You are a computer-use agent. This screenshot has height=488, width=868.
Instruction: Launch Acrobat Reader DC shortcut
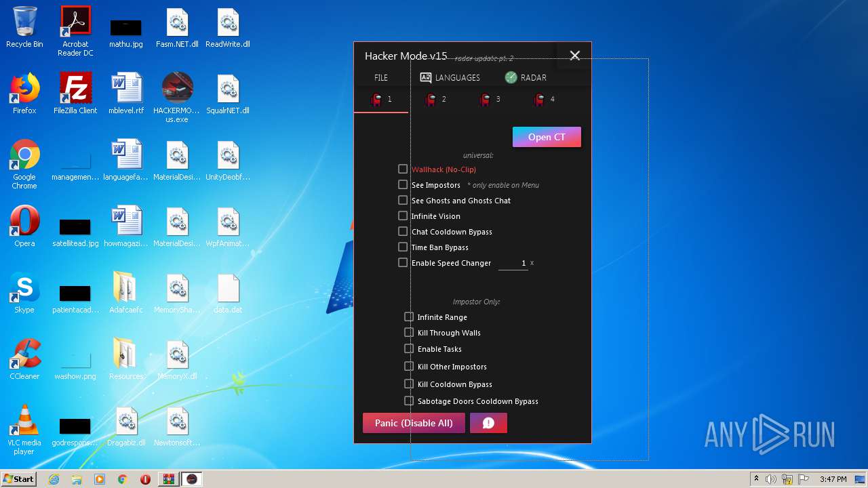pyautogui.click(x=75, y=30)
